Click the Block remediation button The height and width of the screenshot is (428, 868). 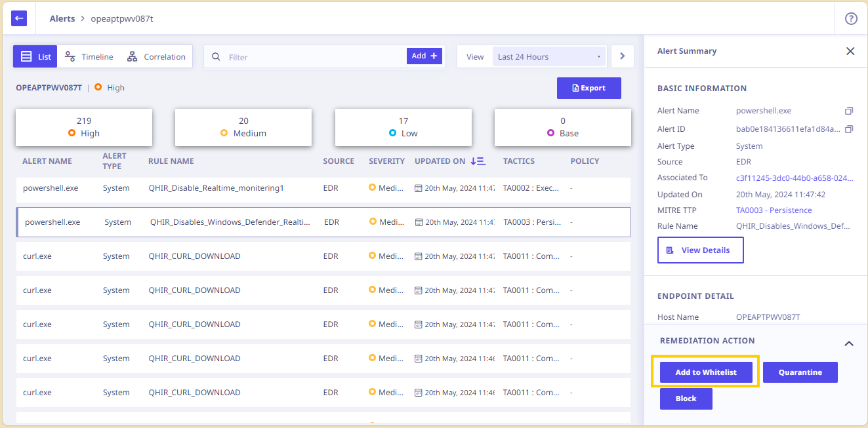pyautogui.click(x=686, y=399)
